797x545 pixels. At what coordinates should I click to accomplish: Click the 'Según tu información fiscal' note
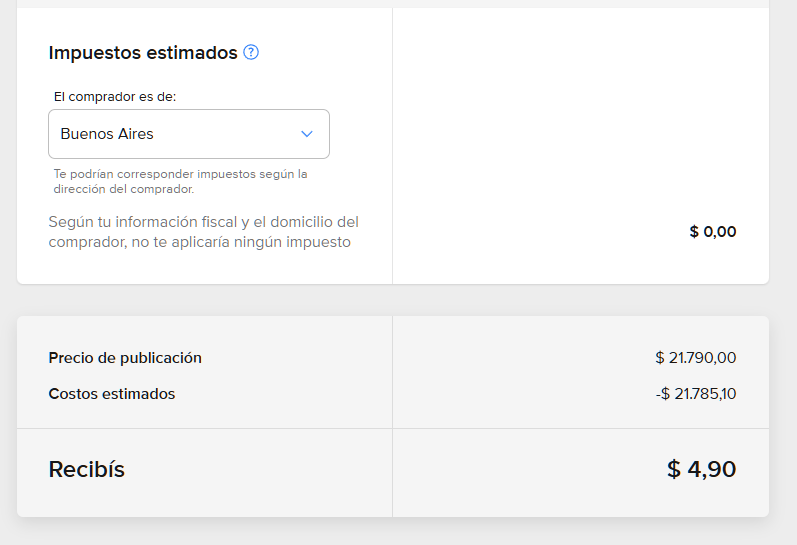click(203, 232)
